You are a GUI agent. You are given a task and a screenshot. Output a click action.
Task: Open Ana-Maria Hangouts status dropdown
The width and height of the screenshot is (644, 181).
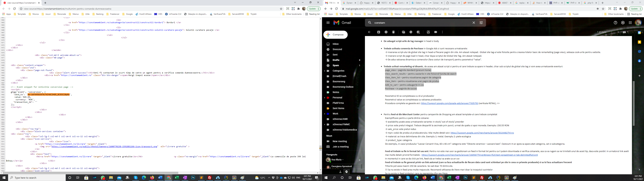pos(343,160)
